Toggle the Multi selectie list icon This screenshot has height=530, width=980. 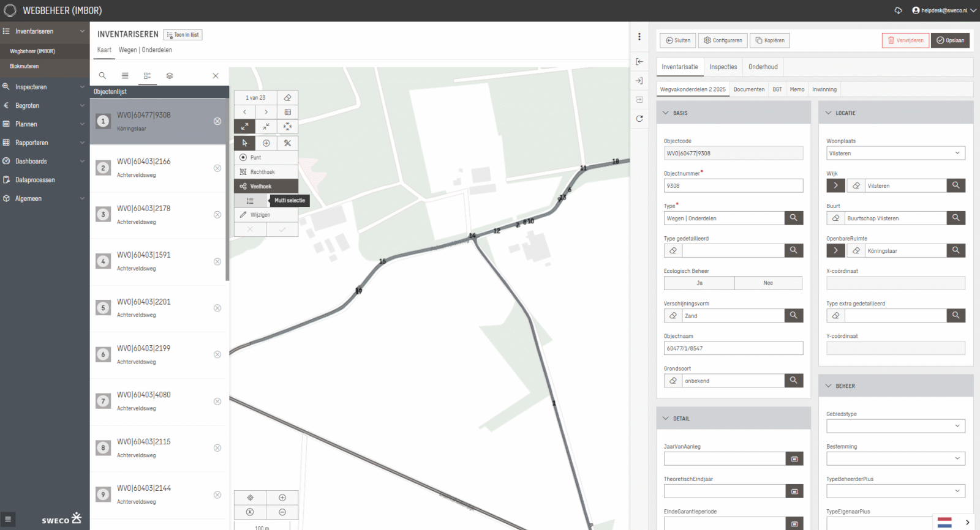coord(250,201)
